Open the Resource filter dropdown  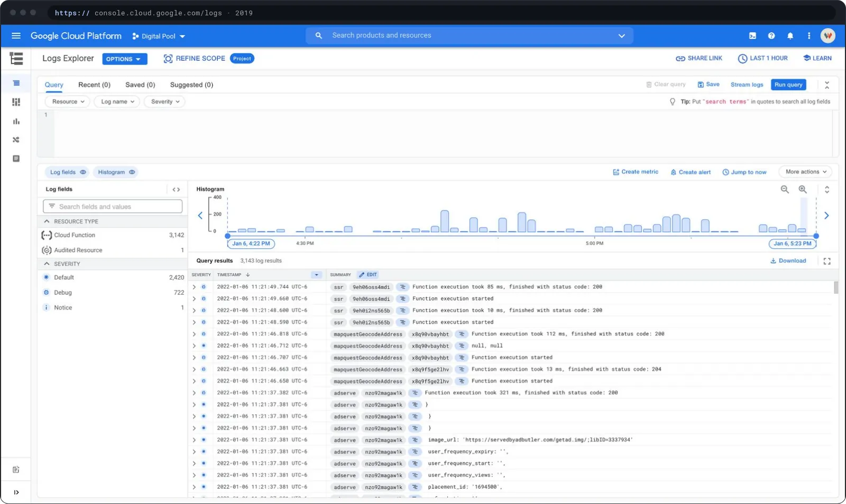click(68, 101)
